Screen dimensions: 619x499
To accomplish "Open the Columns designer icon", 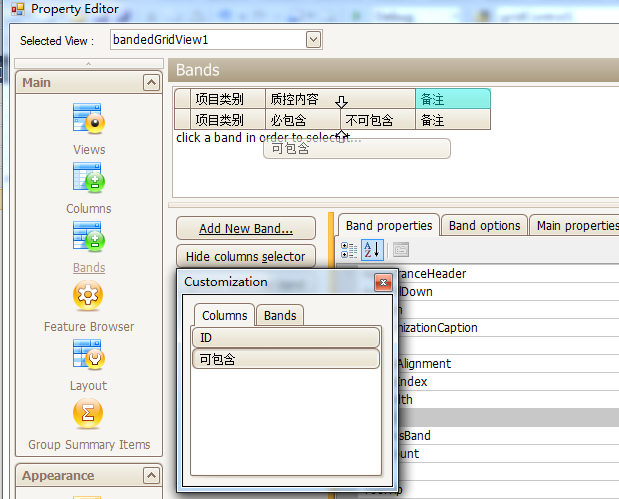I will 89,178.
